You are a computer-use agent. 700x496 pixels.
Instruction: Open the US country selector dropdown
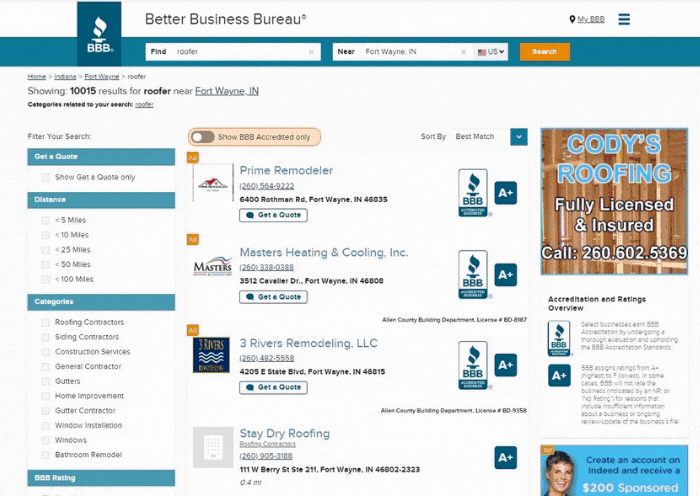point(491,51)
